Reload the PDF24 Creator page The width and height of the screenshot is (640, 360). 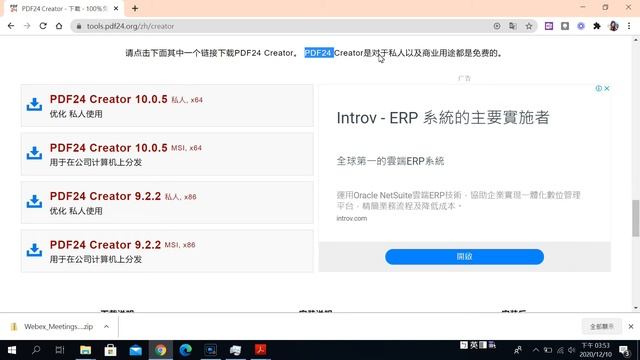click(x=43, y=26)
